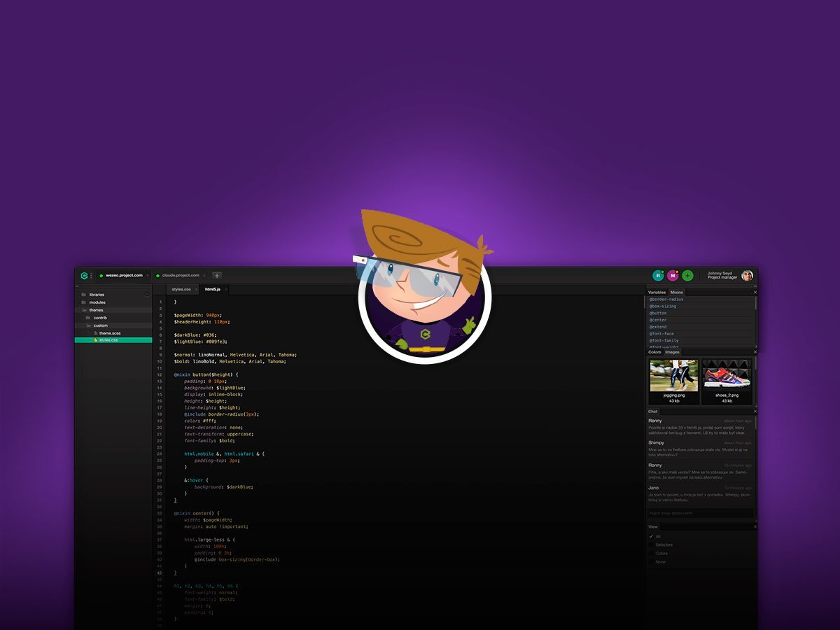Switch to the Variables tab
840x630 pixels.
(x=657, y=292)
